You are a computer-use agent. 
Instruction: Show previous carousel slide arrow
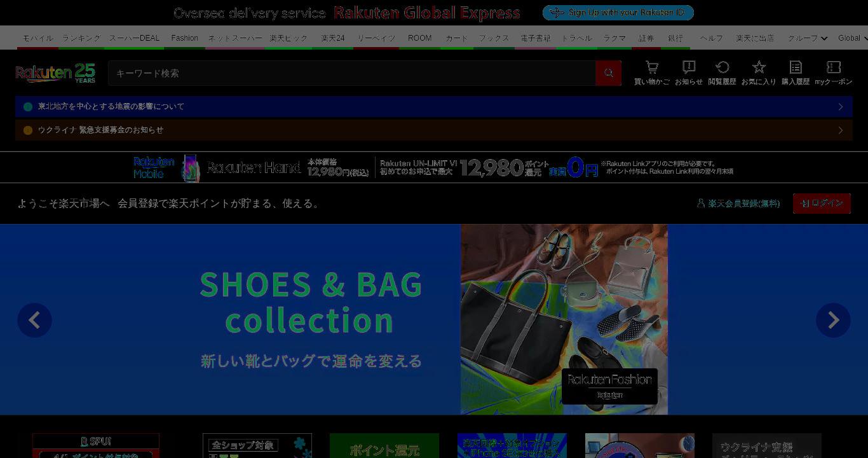(x=34, y=320)
